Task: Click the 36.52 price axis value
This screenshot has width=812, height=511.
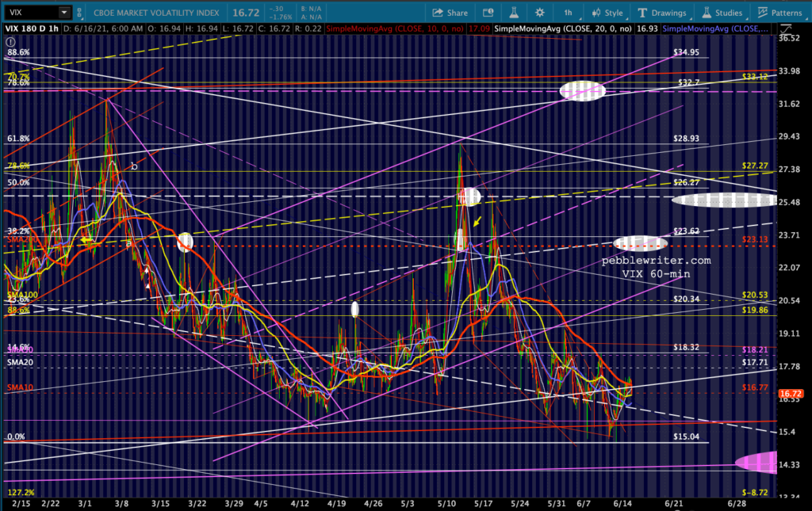Action: point(789,38)
